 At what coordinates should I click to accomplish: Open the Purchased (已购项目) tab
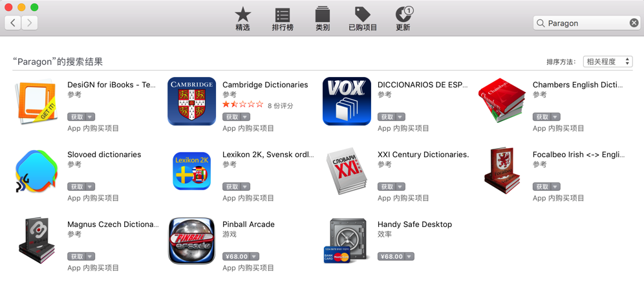click(363, 19)
